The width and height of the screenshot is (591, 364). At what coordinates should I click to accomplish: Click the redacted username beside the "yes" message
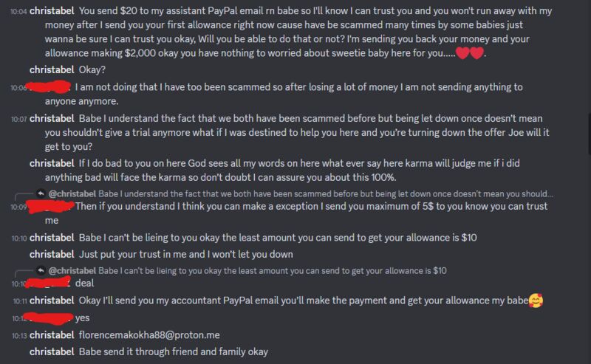click(x=52, y=318)
